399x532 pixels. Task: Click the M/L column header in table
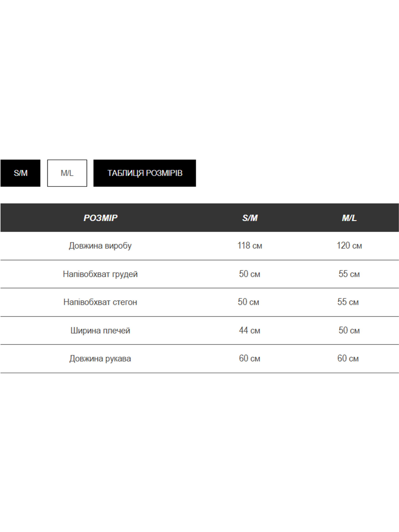pyautogui.click(x=349, y=218)
